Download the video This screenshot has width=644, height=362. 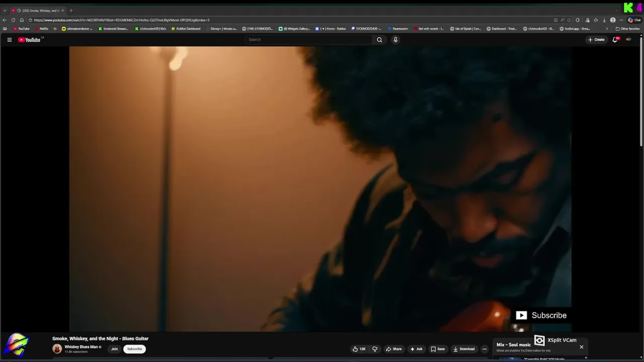464,349
